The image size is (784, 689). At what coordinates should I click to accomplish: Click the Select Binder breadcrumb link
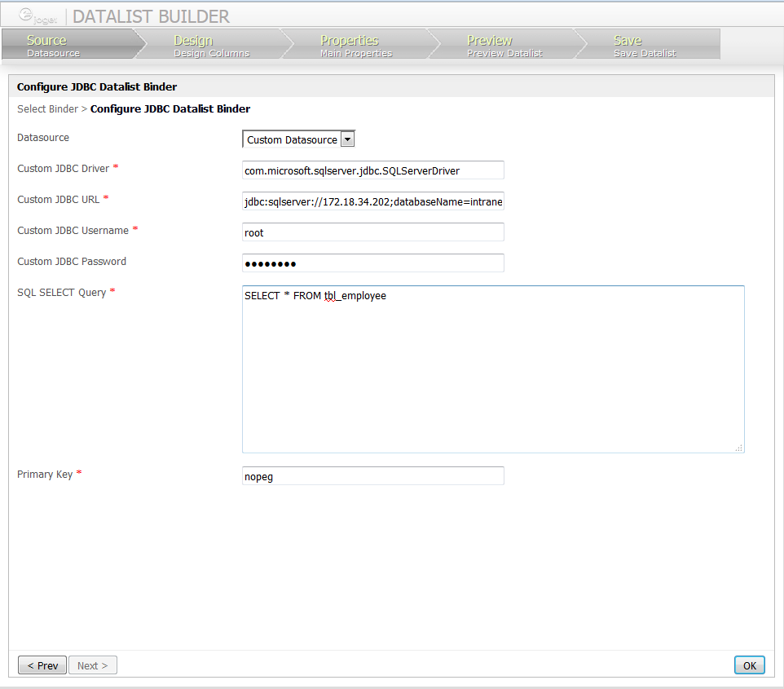coord(47,109)
